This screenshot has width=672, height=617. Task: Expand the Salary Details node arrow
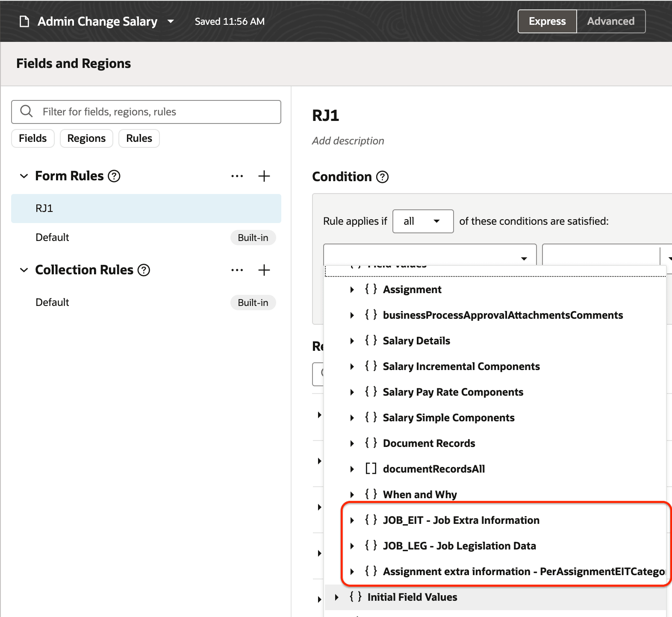point(352,341)
